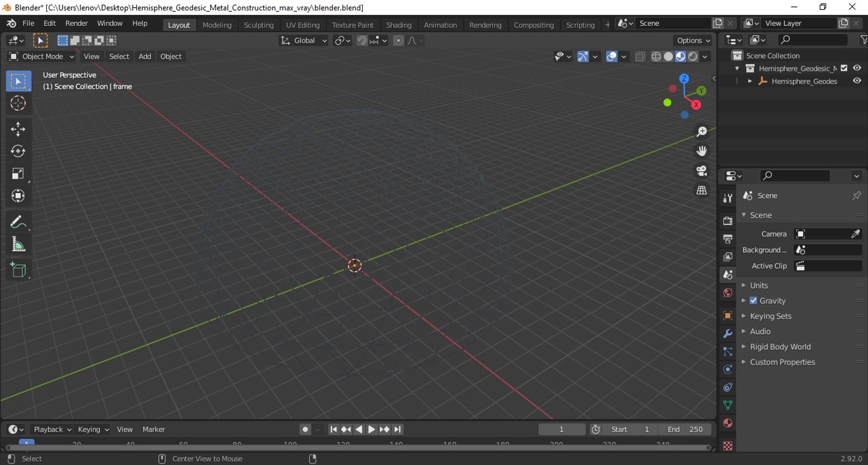Open the Output properties tab
This screenshot has width=868, height=465.
point(727,239)
